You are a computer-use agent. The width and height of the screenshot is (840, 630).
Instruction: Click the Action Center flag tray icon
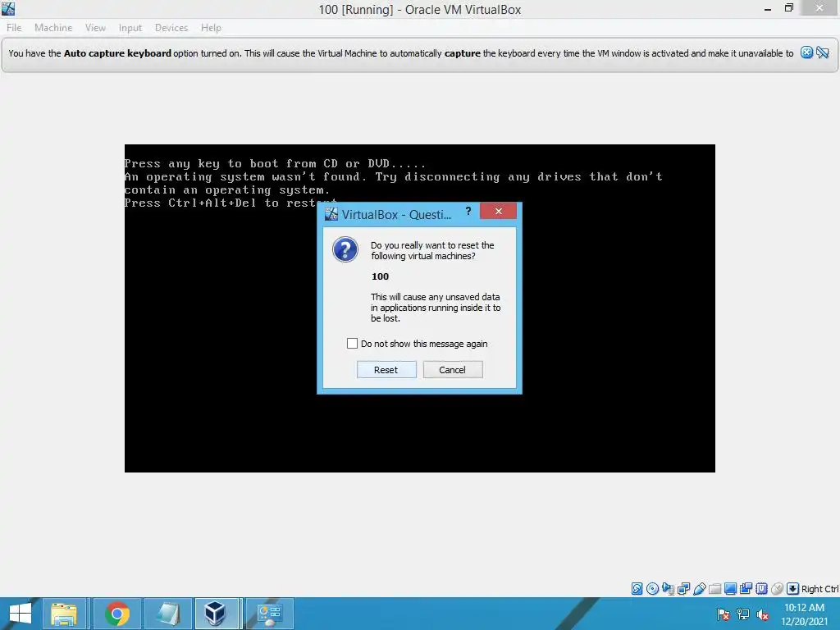click(x=724, y=614)
